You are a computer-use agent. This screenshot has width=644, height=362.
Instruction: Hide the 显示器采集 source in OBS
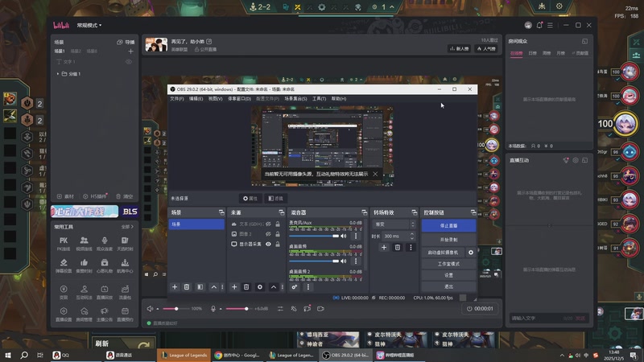coord(268,245)
